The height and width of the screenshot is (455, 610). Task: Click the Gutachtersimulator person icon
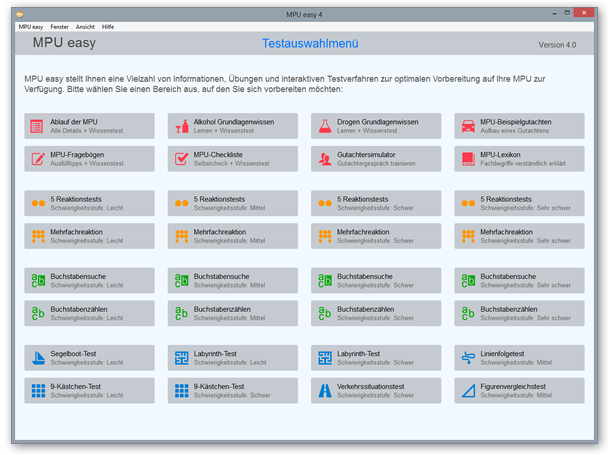325,159
